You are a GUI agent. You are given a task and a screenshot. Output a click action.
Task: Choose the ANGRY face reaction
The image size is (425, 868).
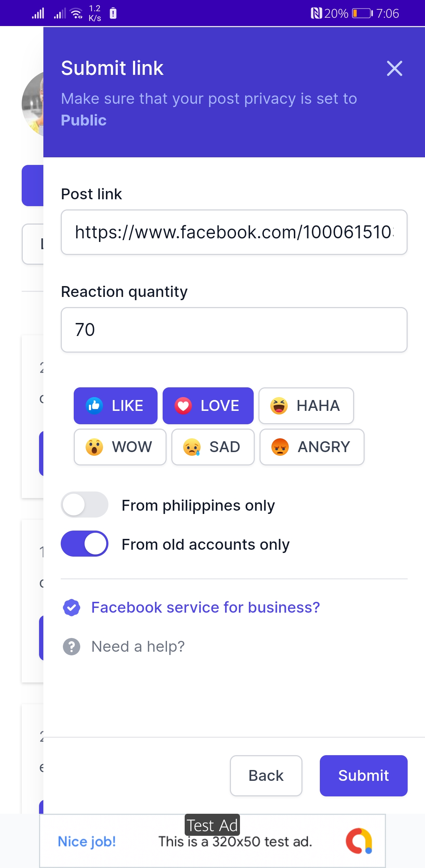(312, 447)
